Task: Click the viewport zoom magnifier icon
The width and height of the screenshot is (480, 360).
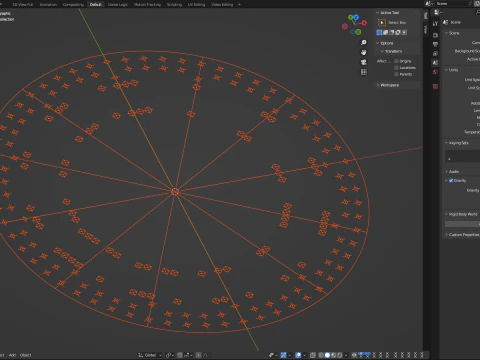Action: (364, 42)
